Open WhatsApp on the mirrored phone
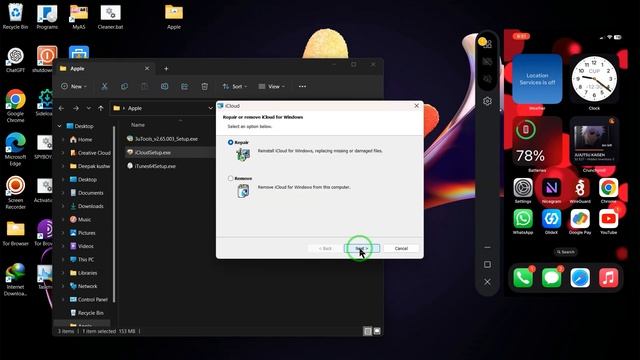The width and height of the screenshot is (640, 360). point(523,222)
